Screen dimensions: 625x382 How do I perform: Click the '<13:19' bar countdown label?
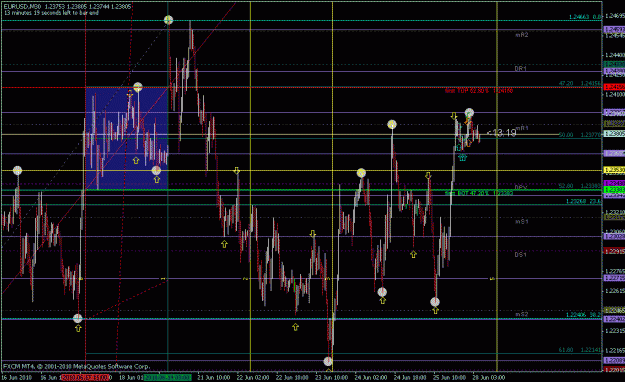[x=501, y=133]
